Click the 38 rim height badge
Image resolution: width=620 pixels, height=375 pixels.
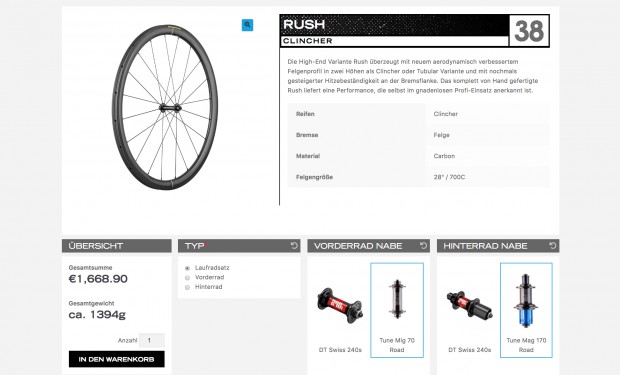pyautogui.click(x=529, y=31)
